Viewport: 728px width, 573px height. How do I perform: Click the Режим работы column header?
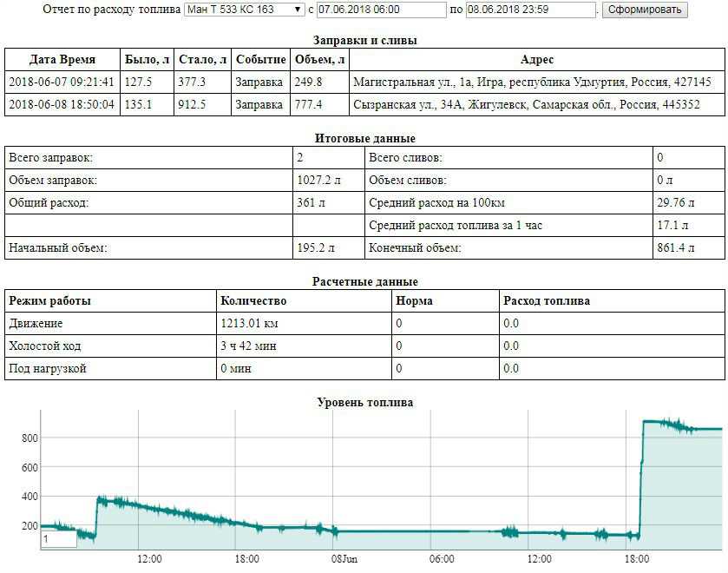pyautogui.click(x=49, y=301)
